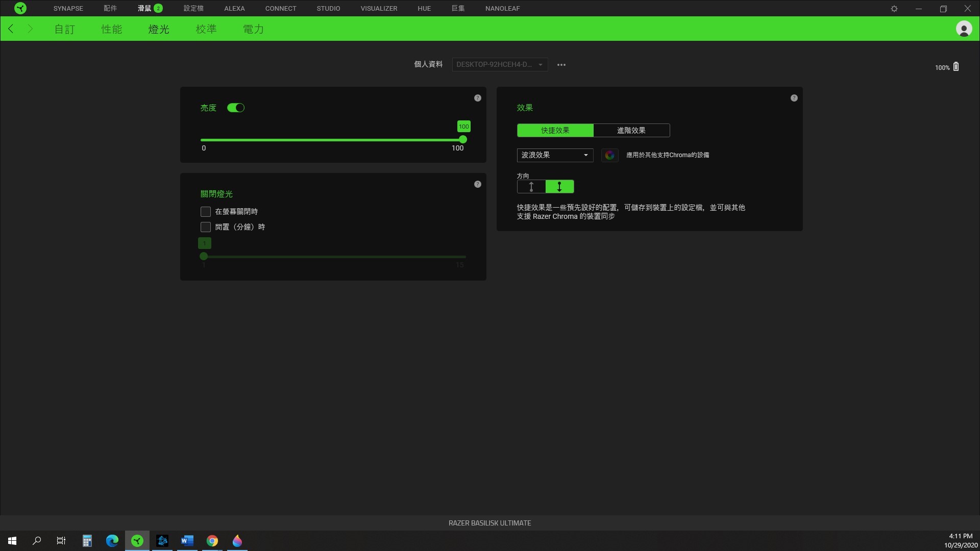Viewport: 980px width, 551px height.
Task: Open Task View in taskbar
Action: [61, 540]
